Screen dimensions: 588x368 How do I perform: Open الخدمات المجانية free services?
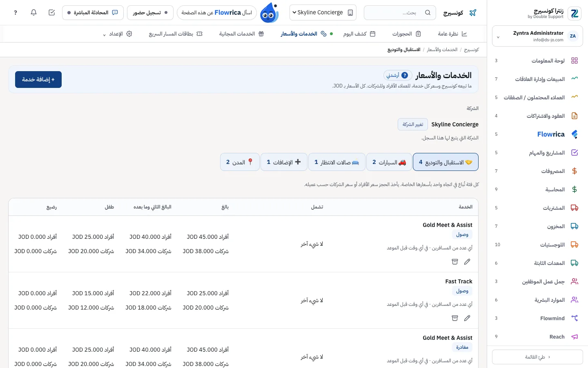click(x=242, y=34)
